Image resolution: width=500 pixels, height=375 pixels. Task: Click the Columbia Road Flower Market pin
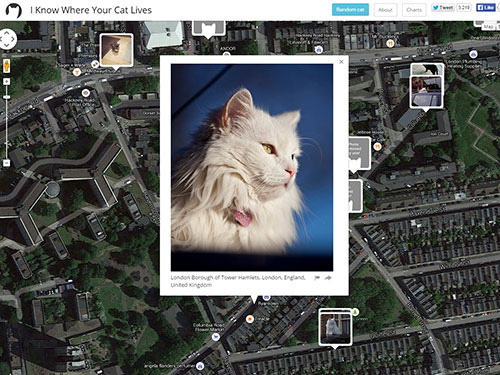(x=216, y=337)
